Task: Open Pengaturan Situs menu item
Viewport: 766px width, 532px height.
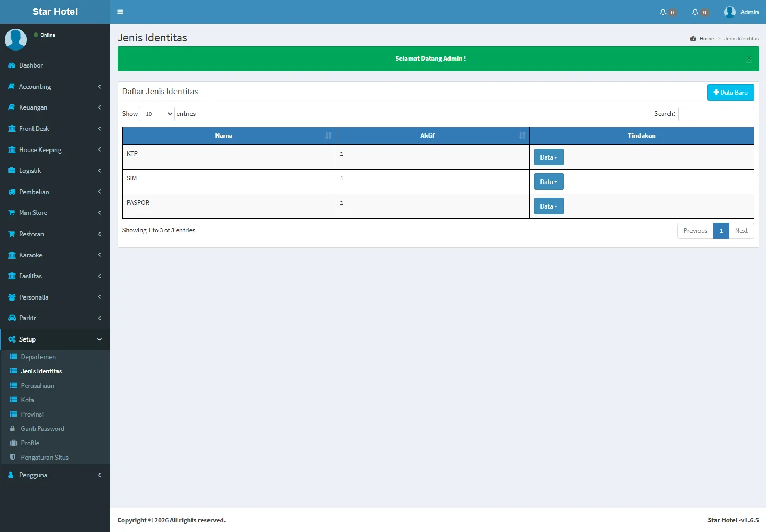Action: click(45, 458)
